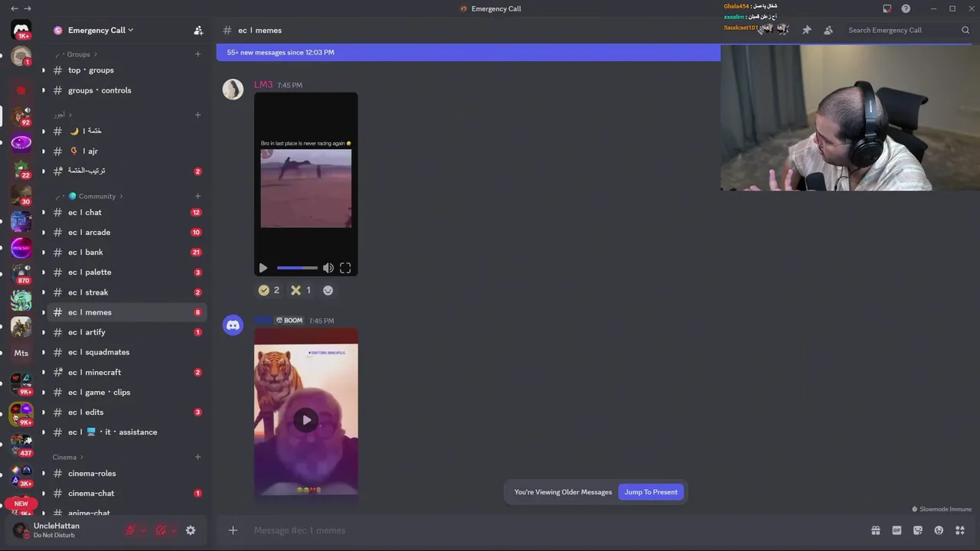Open pinned messages pin icon
Image resolution: width=980 pixels, height=551 pixels.
806,30
